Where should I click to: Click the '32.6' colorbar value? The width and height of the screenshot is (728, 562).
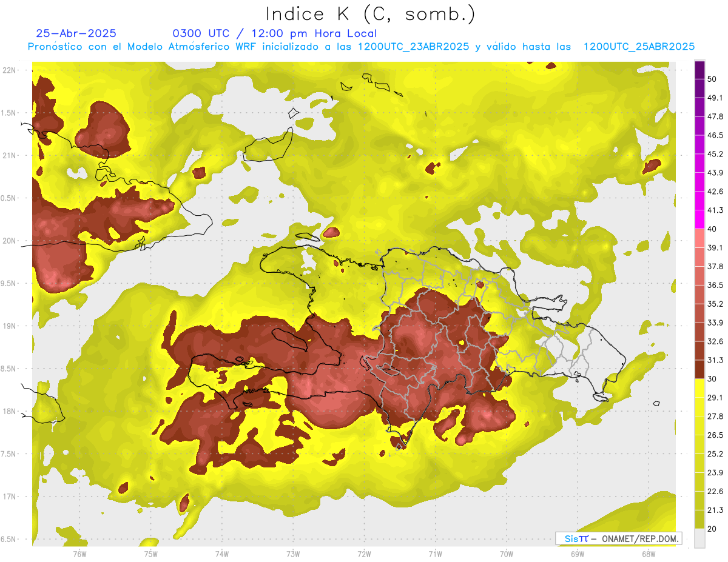[x=715, y=341]
